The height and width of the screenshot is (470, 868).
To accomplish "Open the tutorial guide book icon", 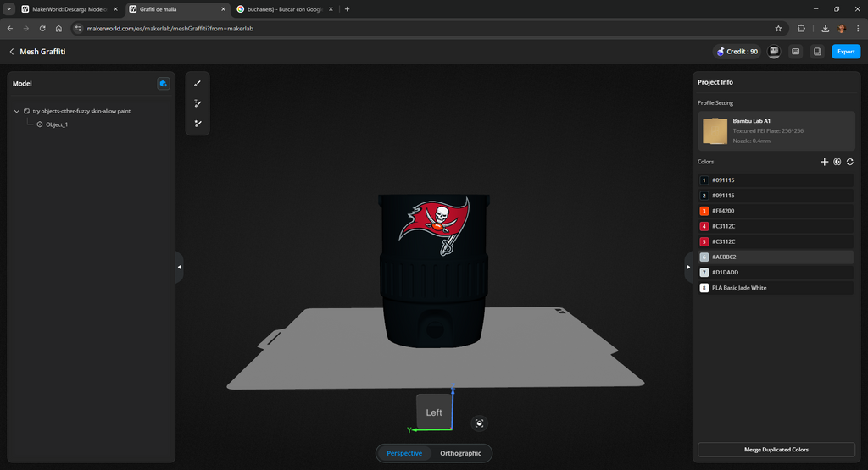I will coord(817,52).
